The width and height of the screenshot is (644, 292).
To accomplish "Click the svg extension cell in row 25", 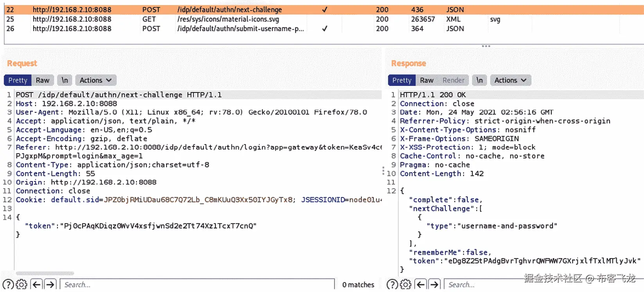I will [495, 19].
